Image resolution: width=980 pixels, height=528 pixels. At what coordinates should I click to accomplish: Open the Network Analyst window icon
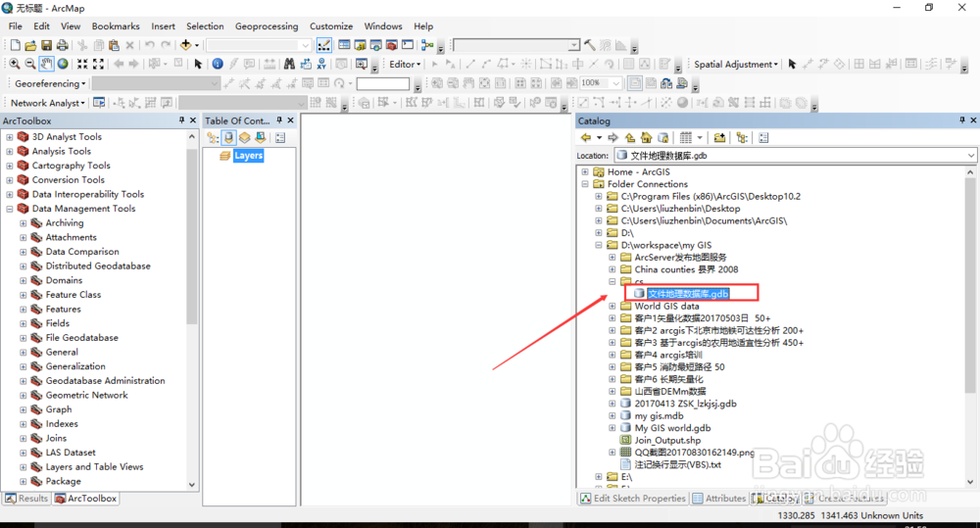[99, 103]
